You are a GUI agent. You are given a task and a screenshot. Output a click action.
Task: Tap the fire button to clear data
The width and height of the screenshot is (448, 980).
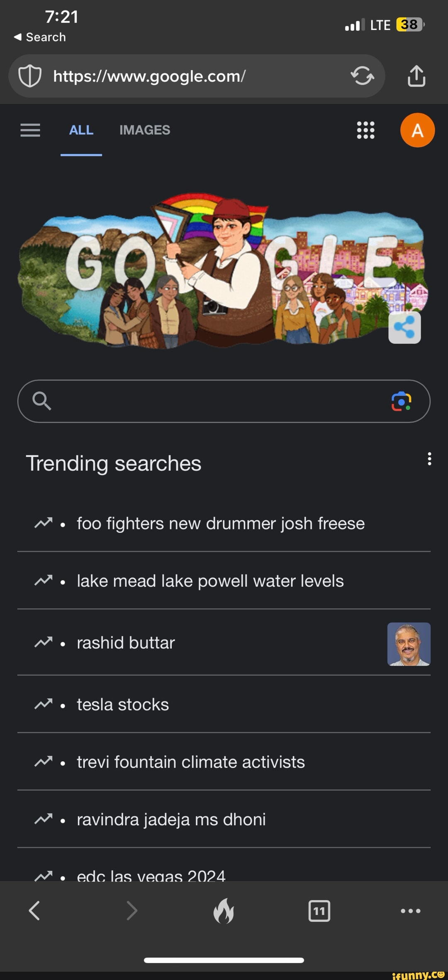click(x=224, y=911)
